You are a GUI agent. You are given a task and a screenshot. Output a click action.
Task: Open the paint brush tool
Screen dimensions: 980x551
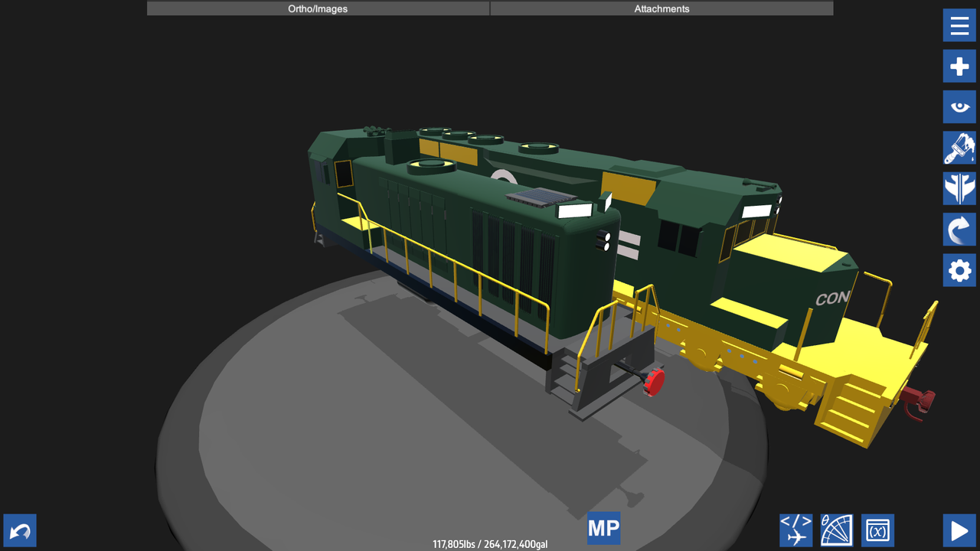click(x=959, y=148)
